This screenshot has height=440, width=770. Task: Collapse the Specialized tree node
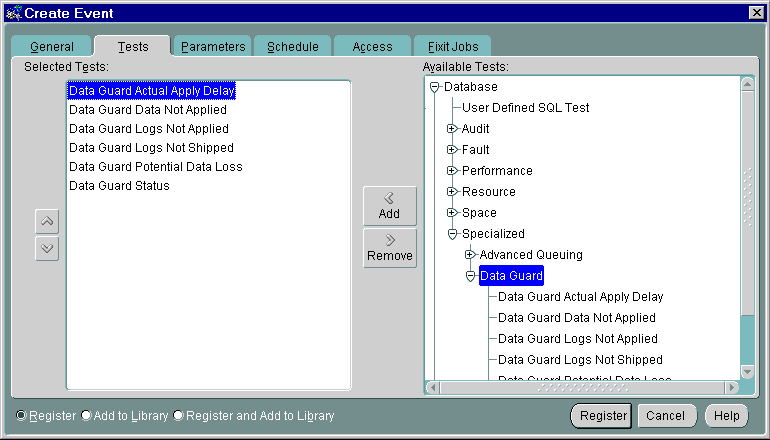452,235
